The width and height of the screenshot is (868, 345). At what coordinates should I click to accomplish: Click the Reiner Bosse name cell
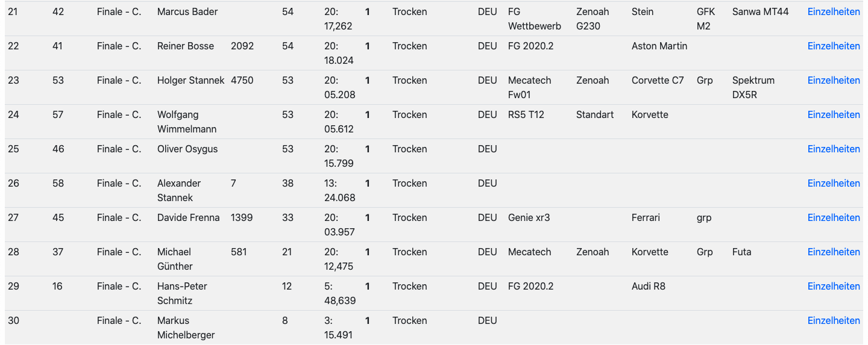coord(186,46)
